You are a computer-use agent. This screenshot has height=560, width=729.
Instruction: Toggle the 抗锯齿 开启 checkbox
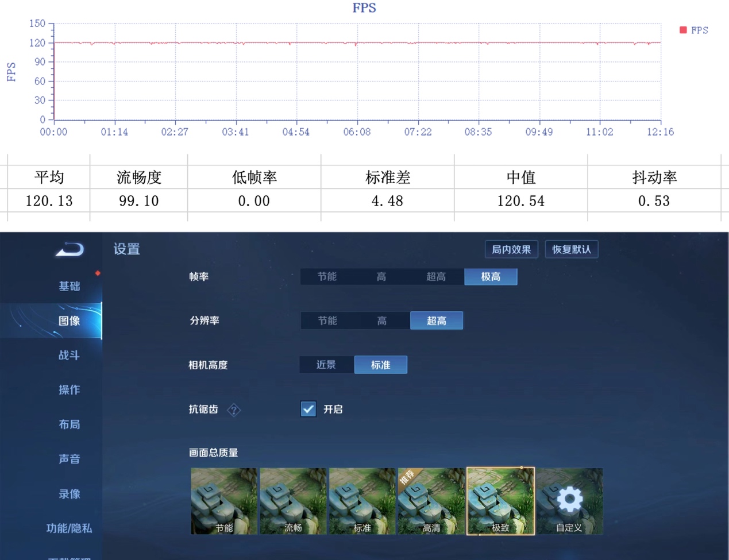[x=308, y=409]
